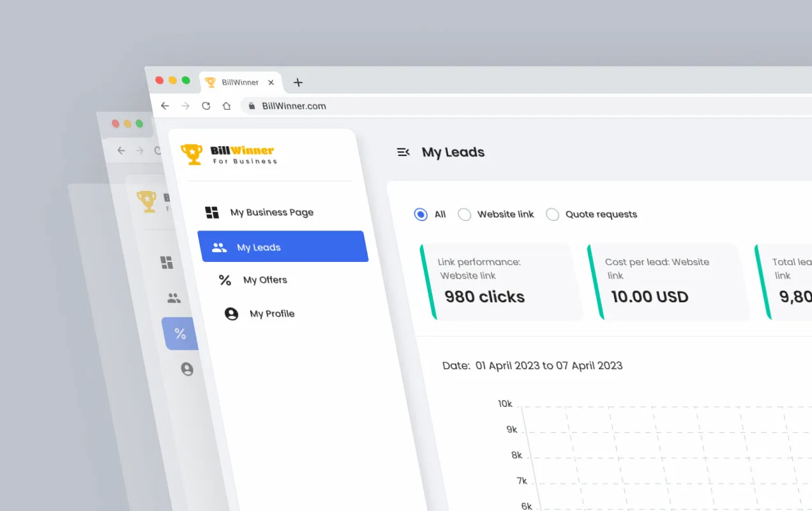Select the Website link radio option

465,215
